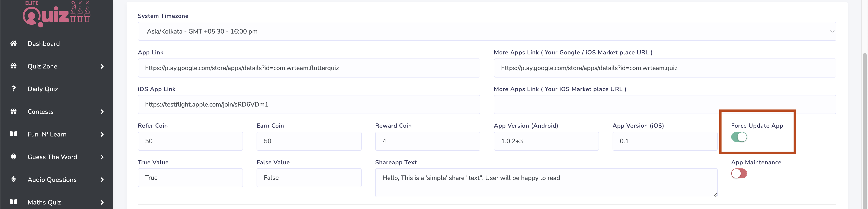This screenshot has height=209, width=868.
Task: Click into the App Link field
Action: click(309, 68)
